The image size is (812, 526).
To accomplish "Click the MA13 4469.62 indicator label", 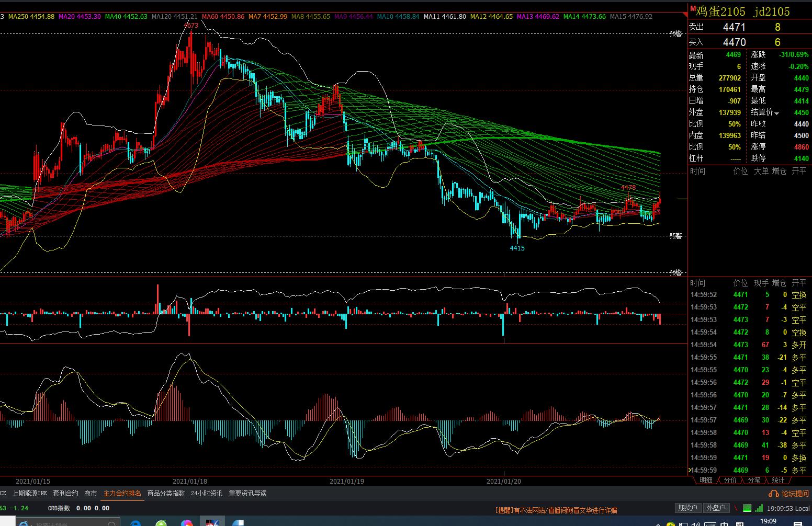I will click(538, 17).
